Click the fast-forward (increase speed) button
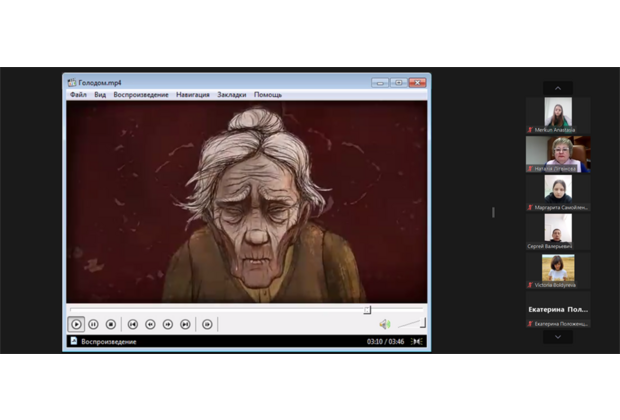This screenshot has width=620, height=420. [168, 324]
